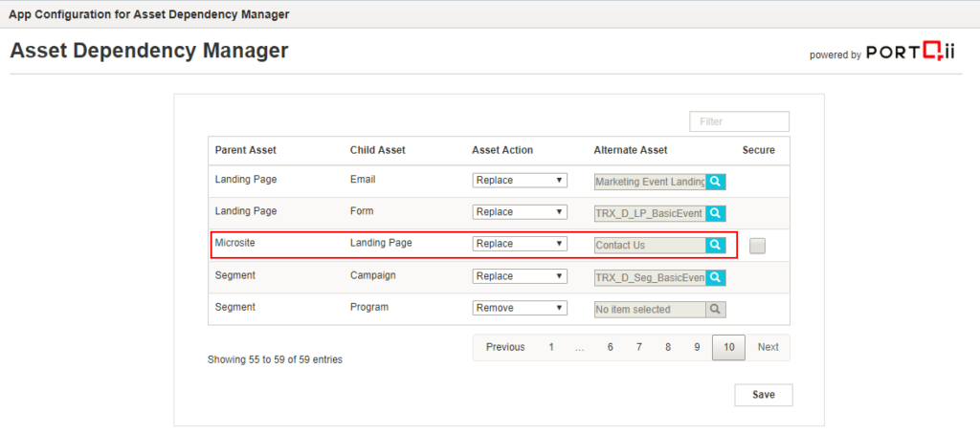Sort by Alternate Asset column header
Image resolution: width=980 pixels, height=434 pixels.
point(630,150)
